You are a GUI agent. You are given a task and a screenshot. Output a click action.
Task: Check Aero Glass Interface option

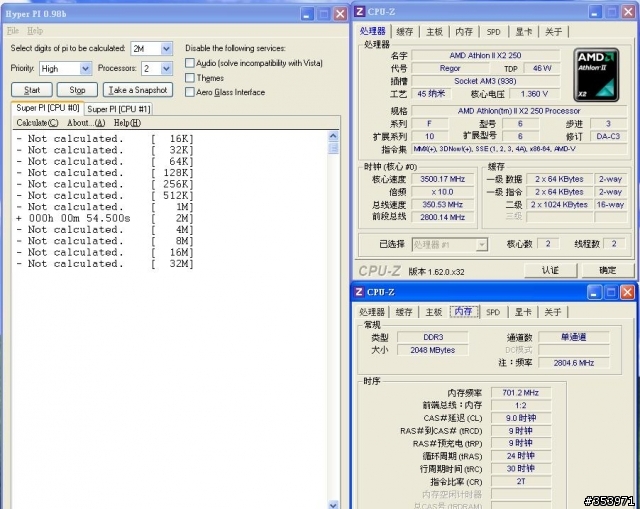click(189, 92)
